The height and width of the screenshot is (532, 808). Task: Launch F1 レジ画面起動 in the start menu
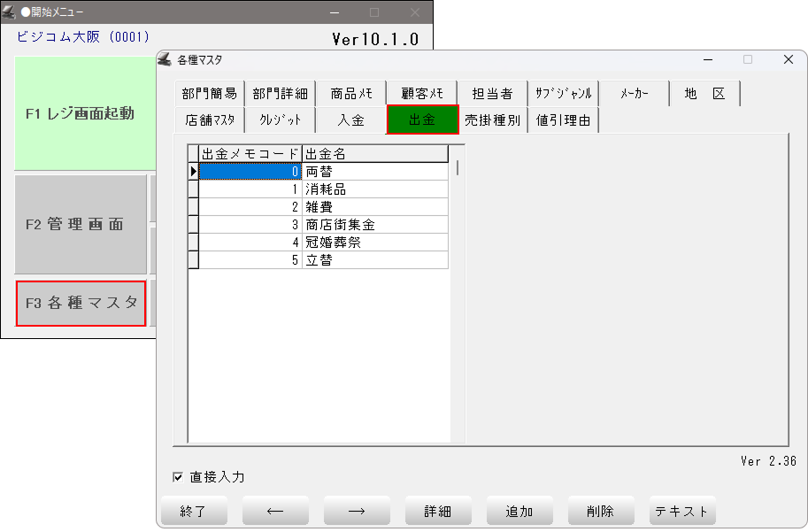pyautogui.click(x=81, y=113)
